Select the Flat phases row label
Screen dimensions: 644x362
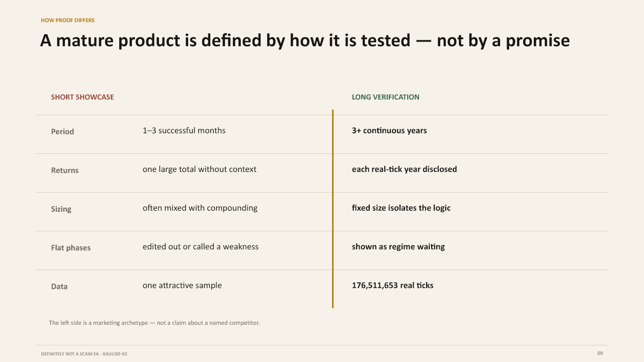[x=71, y=248]
